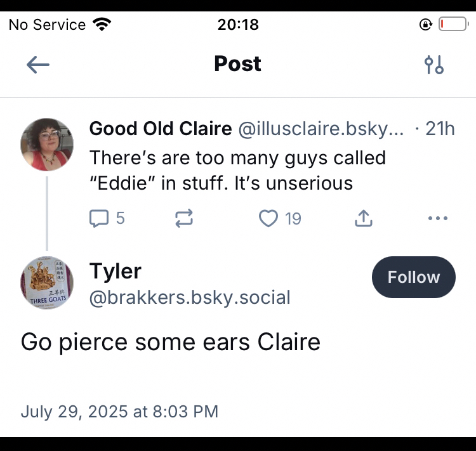Tap the battery indicator icon

click(453, 25)
